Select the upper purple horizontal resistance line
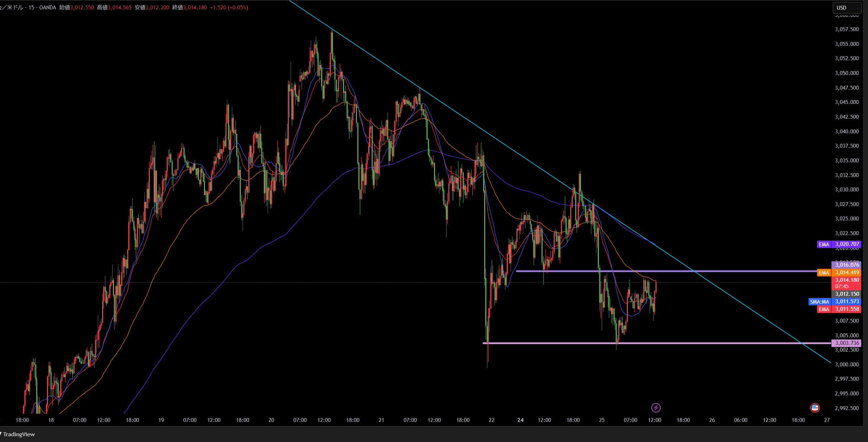 click(753, 271)
